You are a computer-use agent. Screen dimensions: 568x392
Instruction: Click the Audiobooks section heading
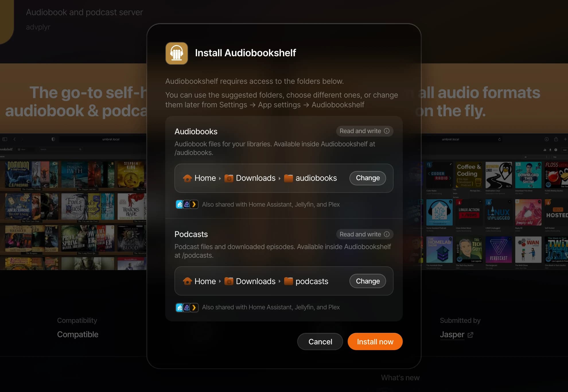196,131
